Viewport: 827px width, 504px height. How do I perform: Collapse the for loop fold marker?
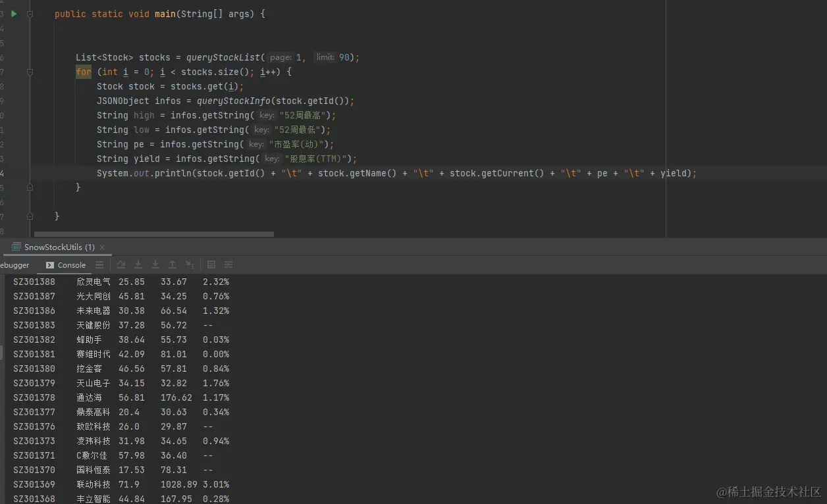[30, 72]
